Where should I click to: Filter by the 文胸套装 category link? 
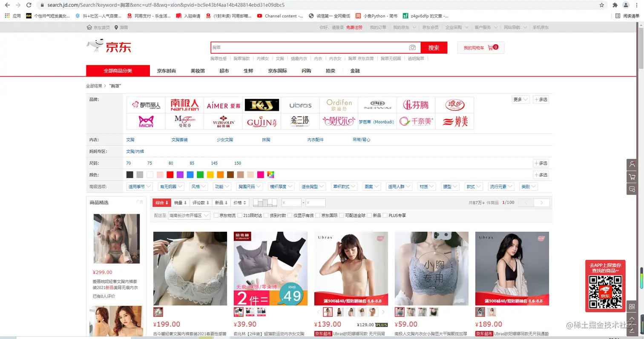click(x=179, y=140)
